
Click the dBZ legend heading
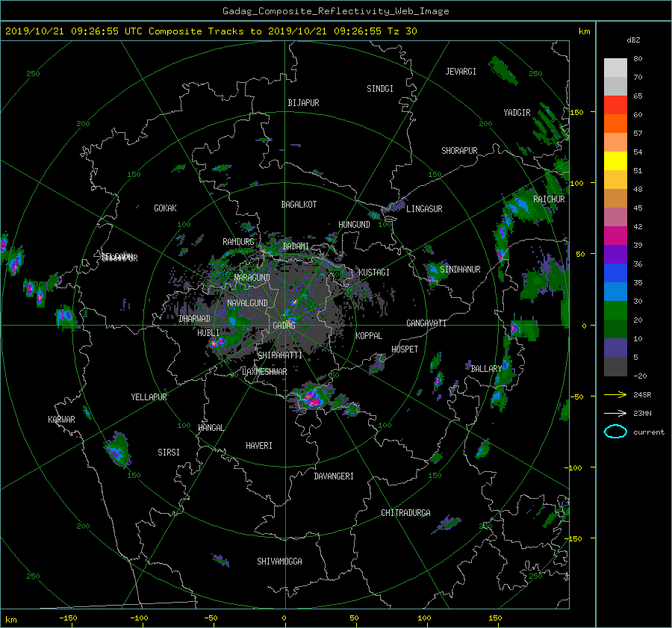pos(633,40)
